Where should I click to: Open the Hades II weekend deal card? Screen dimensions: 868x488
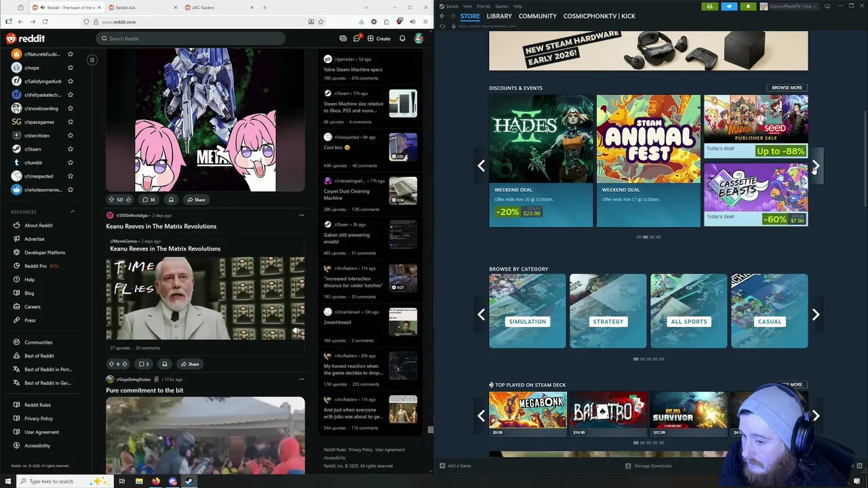pyautogui.click(x=541, y=161)
